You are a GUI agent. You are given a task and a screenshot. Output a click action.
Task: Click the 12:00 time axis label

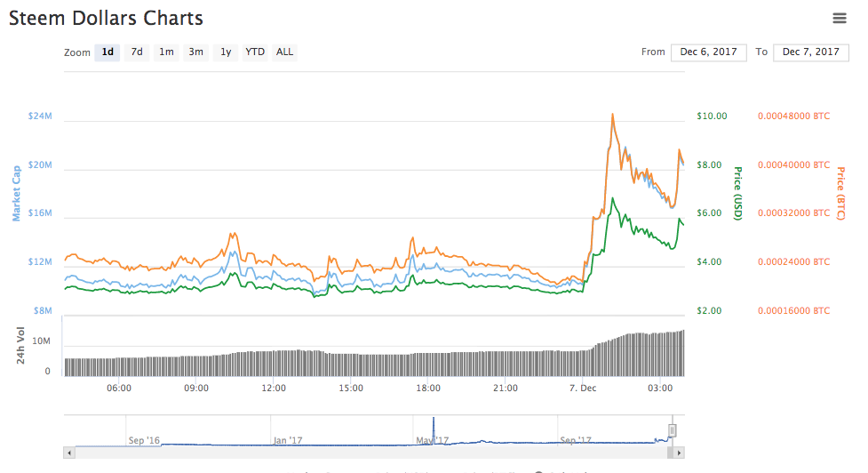(x=274, y=388)
